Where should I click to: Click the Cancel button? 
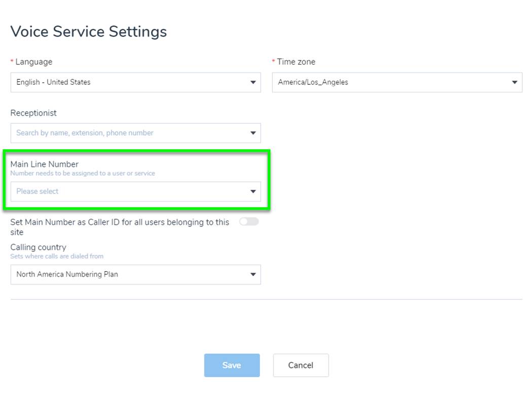point(301,365)
